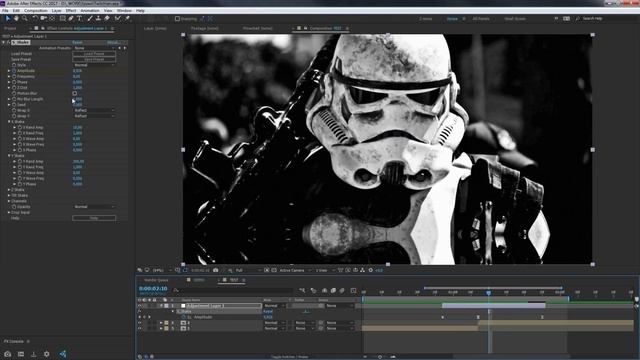Select the Rotation tool
This screenshot has height=360, width=640.
(35, 18)
